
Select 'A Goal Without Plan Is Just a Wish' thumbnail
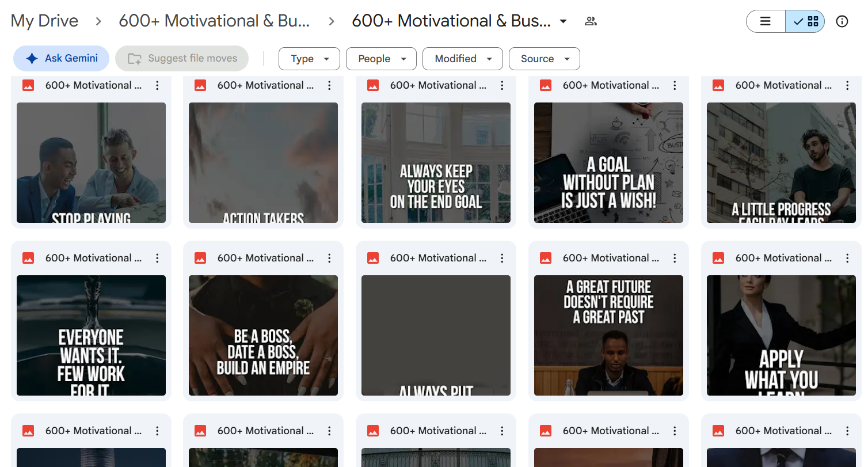[608, 163]
